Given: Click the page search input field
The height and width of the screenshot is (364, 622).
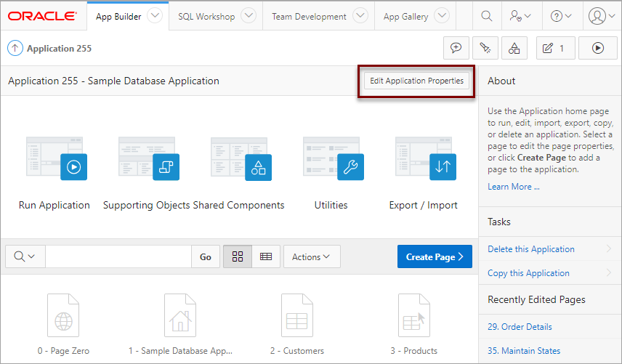Looking at the screenshot, I should click(118, 256).
